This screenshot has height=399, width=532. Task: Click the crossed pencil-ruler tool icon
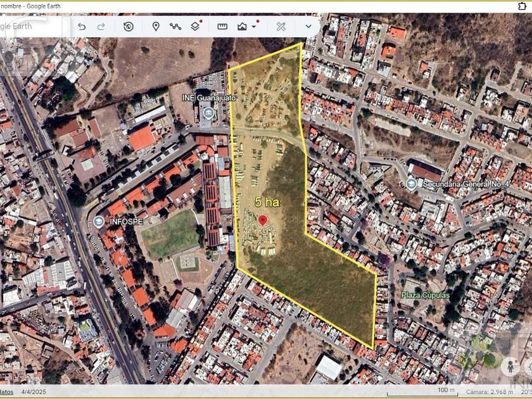(x=281, y=27)
